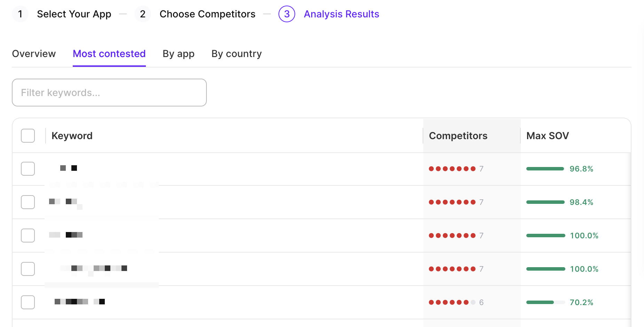
Task: Click the step 1 'Select Your App' circle badge
Action: point(20,14)
